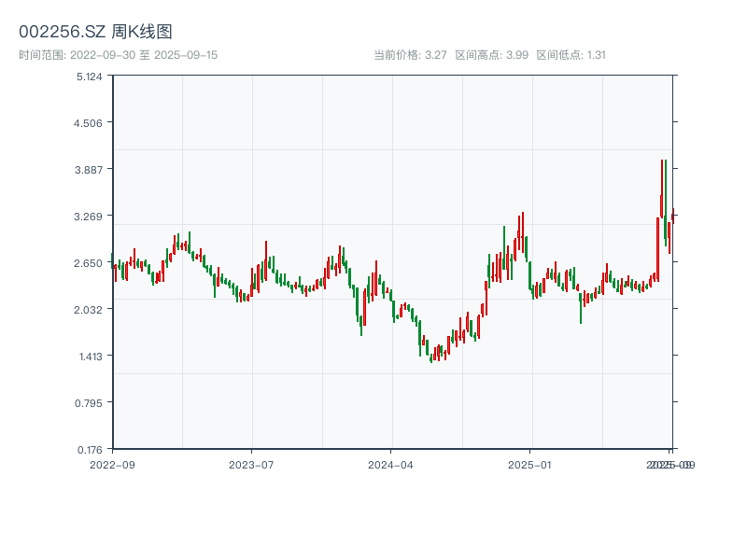Image resolution: width=747 pixels, height=560 pixels.
Task: Click the 时间范围 date range text
Action: [x=118, y=55]
